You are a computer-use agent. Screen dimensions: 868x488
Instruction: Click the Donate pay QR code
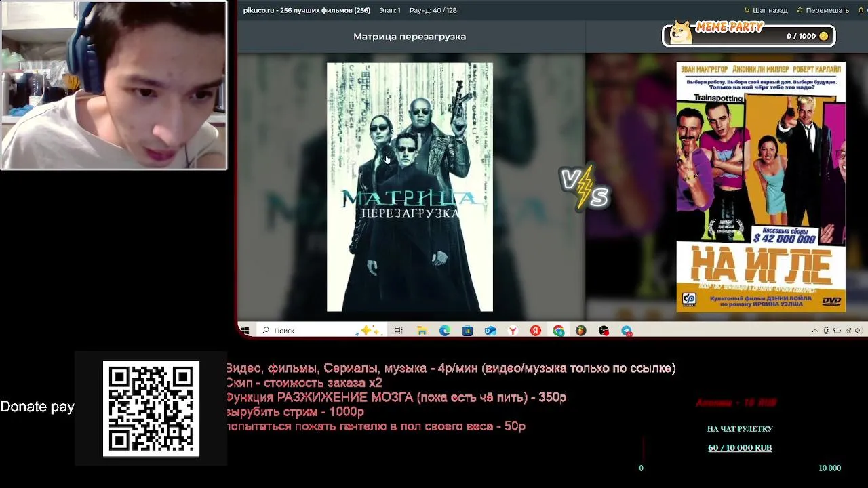point(151,409)
